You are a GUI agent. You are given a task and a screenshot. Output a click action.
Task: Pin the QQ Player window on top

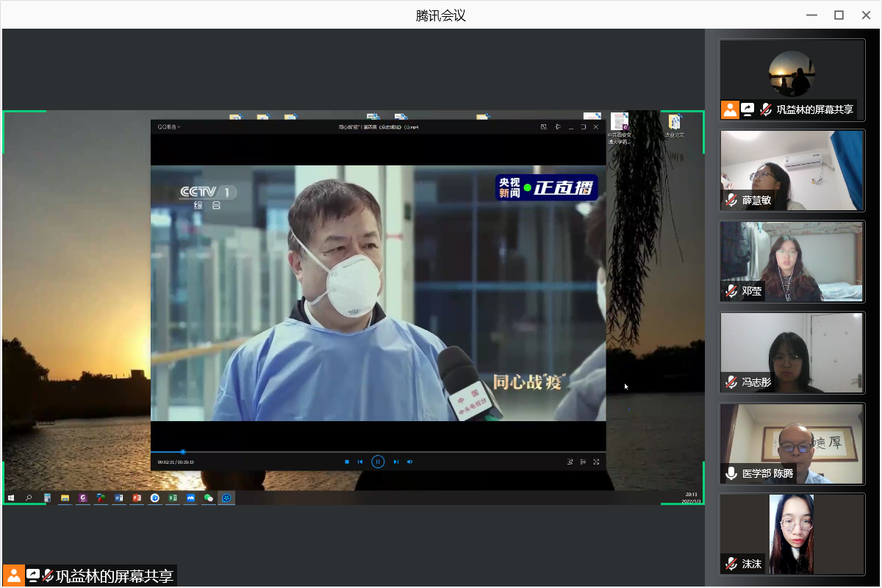tap(558, 127)
